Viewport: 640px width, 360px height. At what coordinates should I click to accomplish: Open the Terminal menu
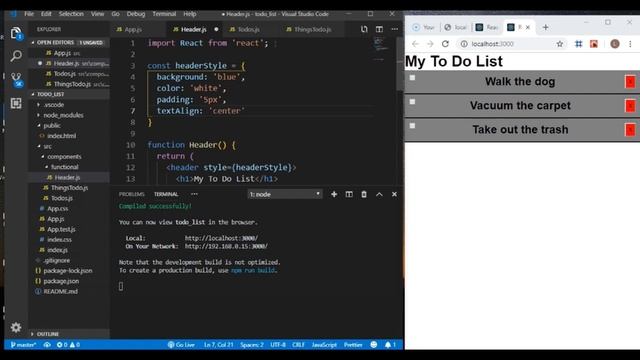coord(164,14)
